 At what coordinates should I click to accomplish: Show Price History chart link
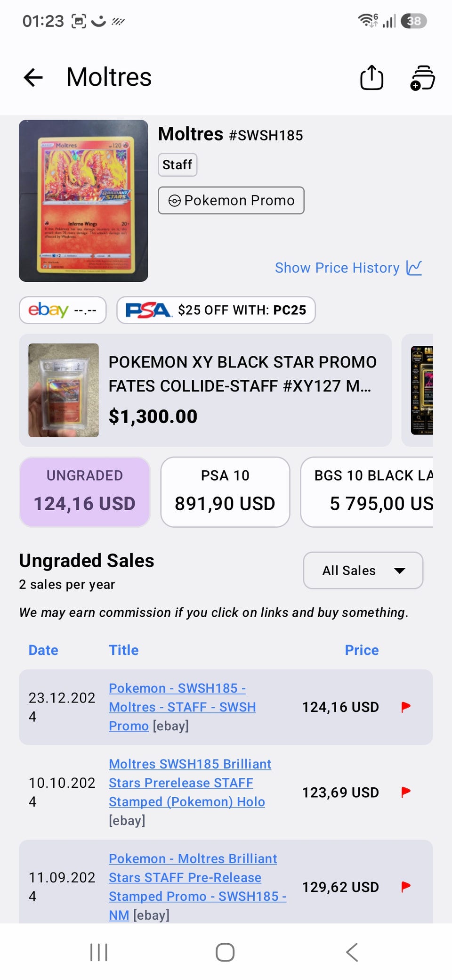point(348,268)
